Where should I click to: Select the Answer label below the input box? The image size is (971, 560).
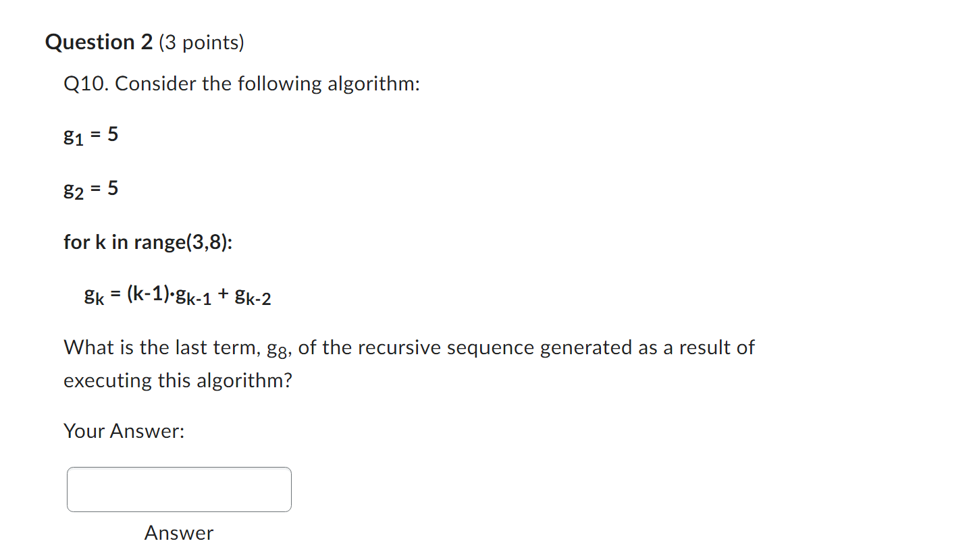click(x=178, y=533)
